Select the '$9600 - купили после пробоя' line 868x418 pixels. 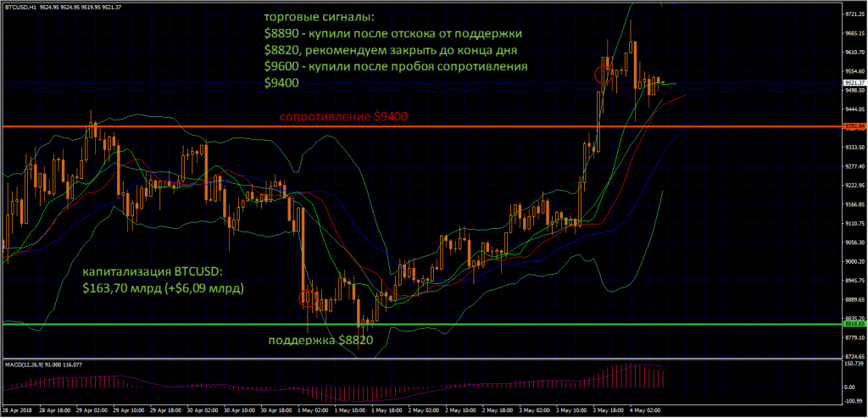tap(396, 67)
